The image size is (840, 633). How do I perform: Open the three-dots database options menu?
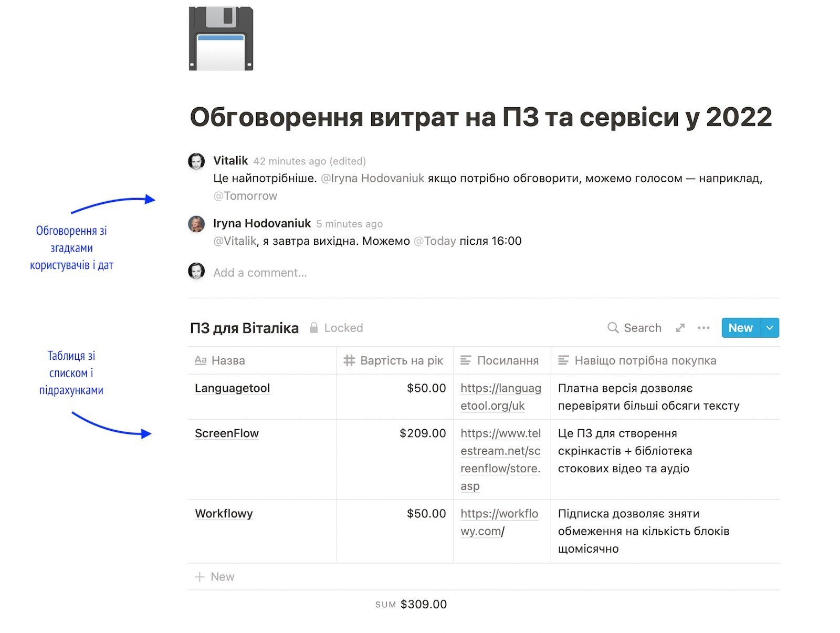(703, 328)
